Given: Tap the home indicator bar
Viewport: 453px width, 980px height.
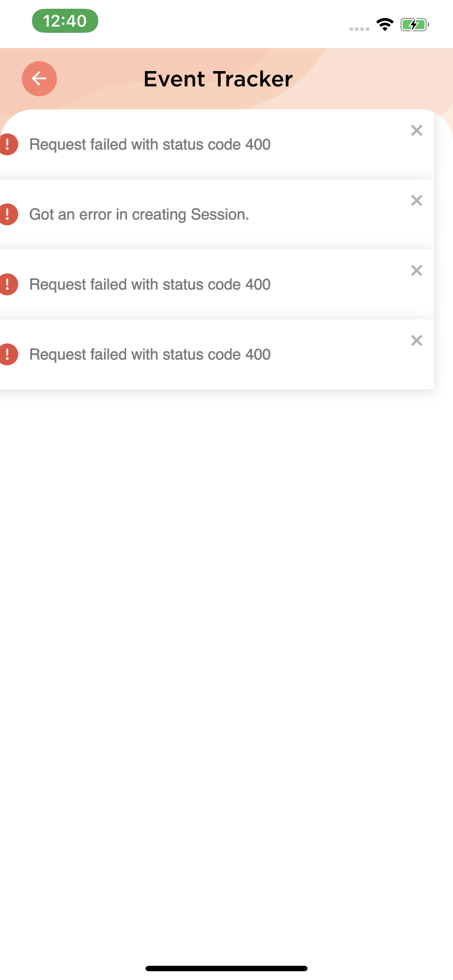Looking at the screenshot, I should 226,968.
